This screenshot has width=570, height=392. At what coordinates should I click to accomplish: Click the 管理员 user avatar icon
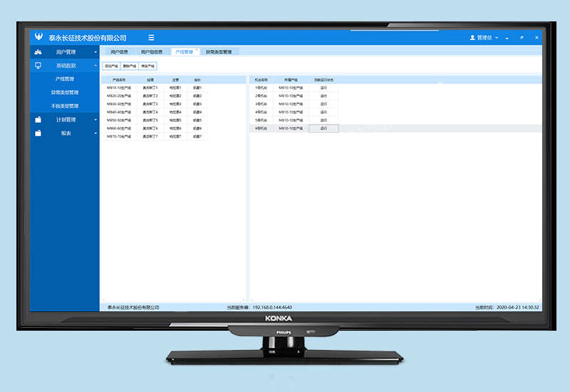[472, 38]
